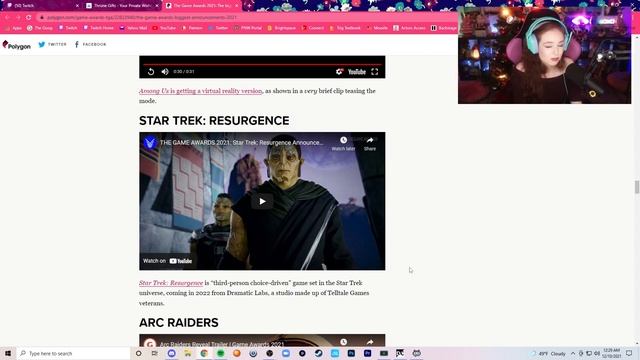
Task: Replay the Among Us video clip
Action: (151, 72)
